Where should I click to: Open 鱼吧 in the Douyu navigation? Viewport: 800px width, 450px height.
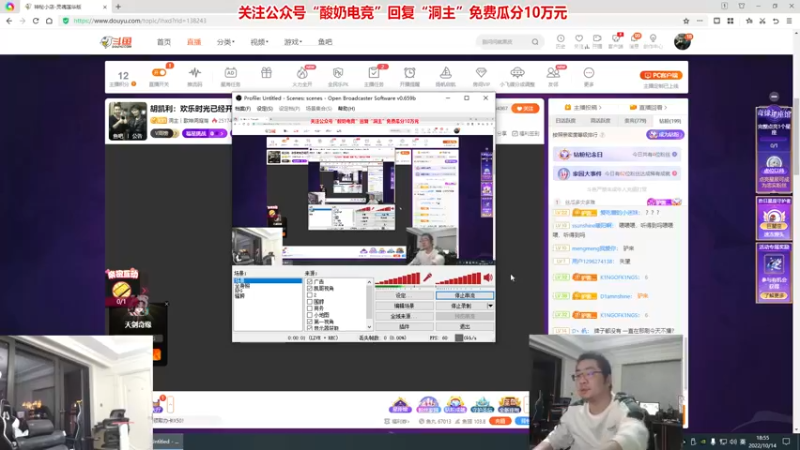[325, 42]
